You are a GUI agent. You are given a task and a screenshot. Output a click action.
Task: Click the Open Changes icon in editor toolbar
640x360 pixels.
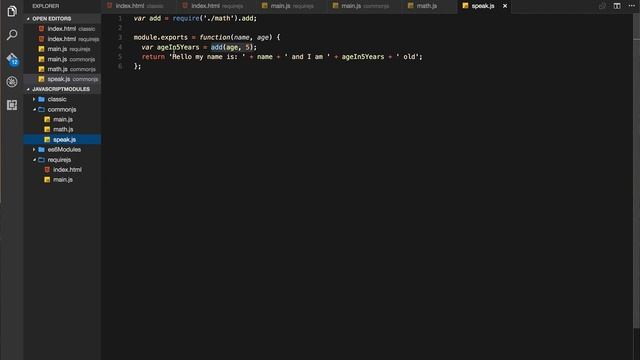point(602,6)
